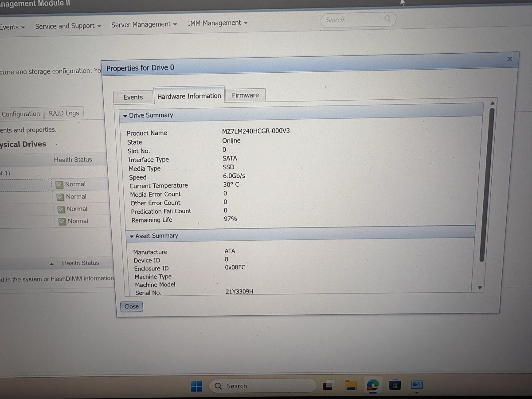This screenshot has width=532, height=399.
Task: Open the remote desktop app on taskbar
Action: (x=417, y=385)
